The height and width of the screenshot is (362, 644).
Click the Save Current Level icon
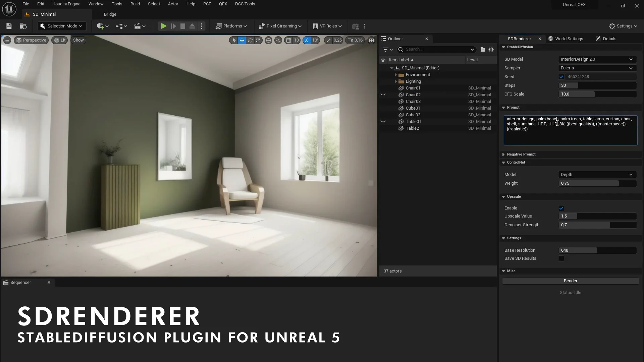[x=8, y=26]
